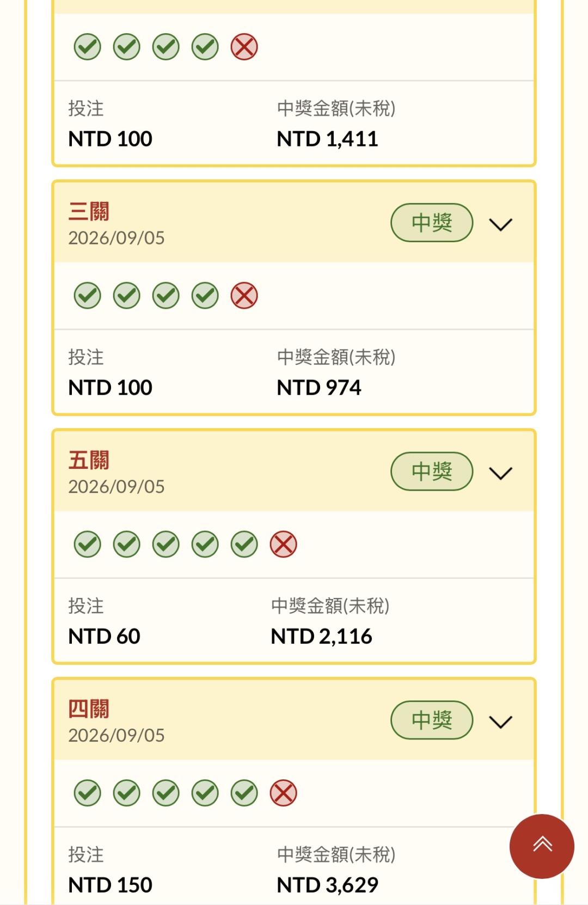Screen dimensions: 588x905
Task: Click fifth green check in 五關 card
Action: pyautogui.click(x=244, y=545)
